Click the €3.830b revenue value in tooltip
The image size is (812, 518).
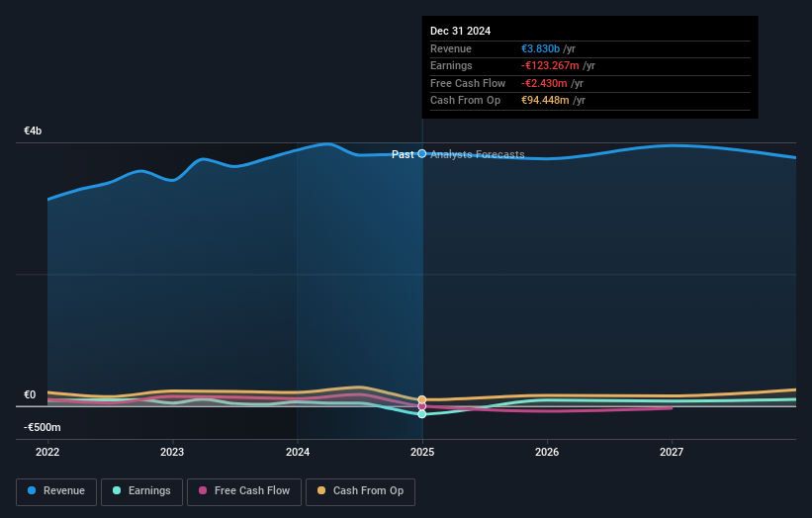click(540, 48)
